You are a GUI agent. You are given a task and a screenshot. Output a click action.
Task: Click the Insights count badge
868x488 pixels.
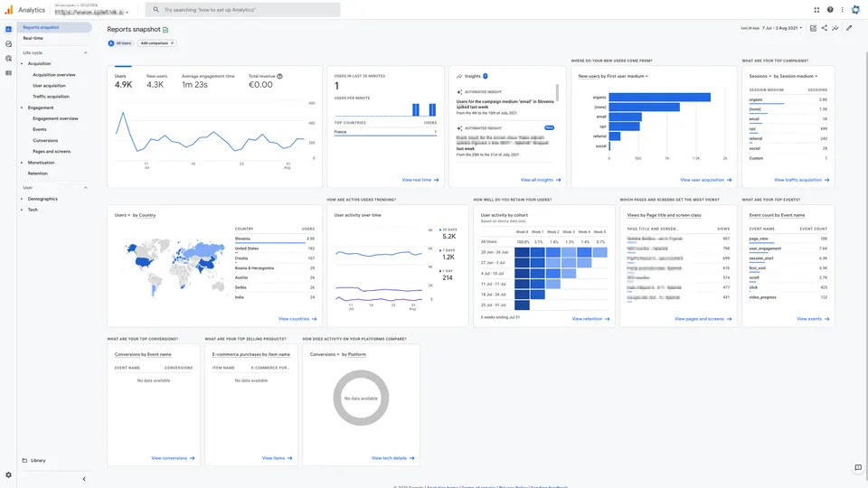[x=486, y=76]
